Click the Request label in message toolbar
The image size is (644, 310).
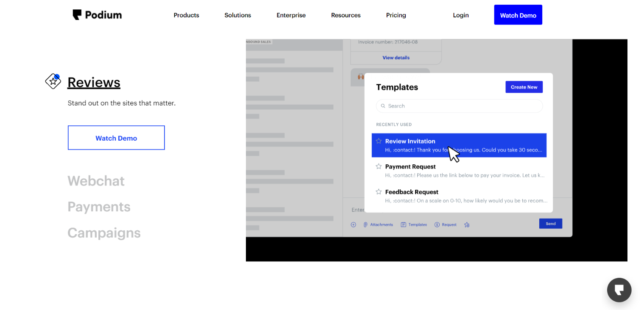click(x=449, y=224)
